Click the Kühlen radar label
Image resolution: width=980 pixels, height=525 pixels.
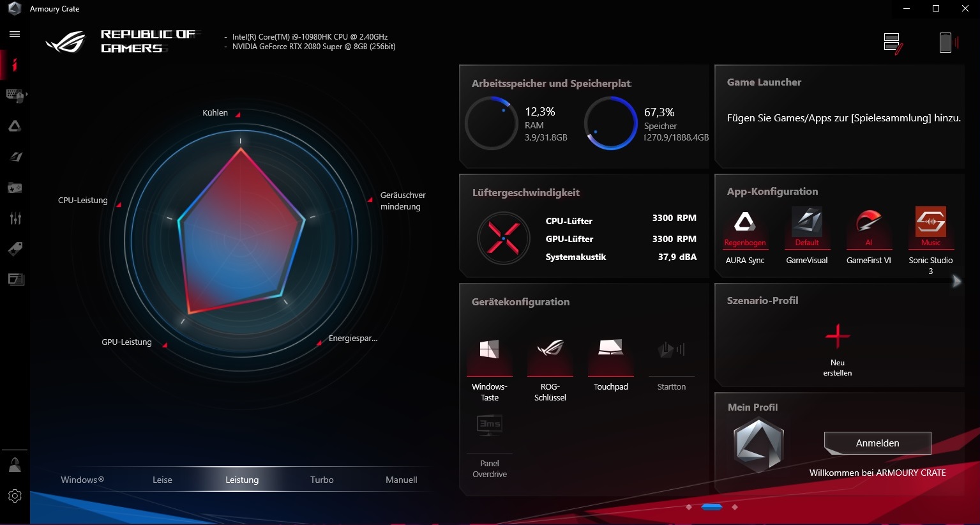(x=215, y=113)
